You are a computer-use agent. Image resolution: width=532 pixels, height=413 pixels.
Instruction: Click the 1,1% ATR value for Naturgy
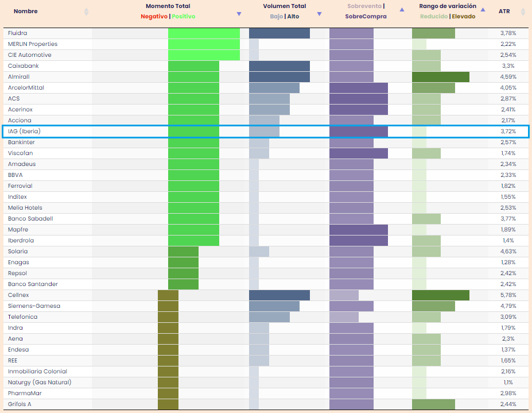pos(508,383)
